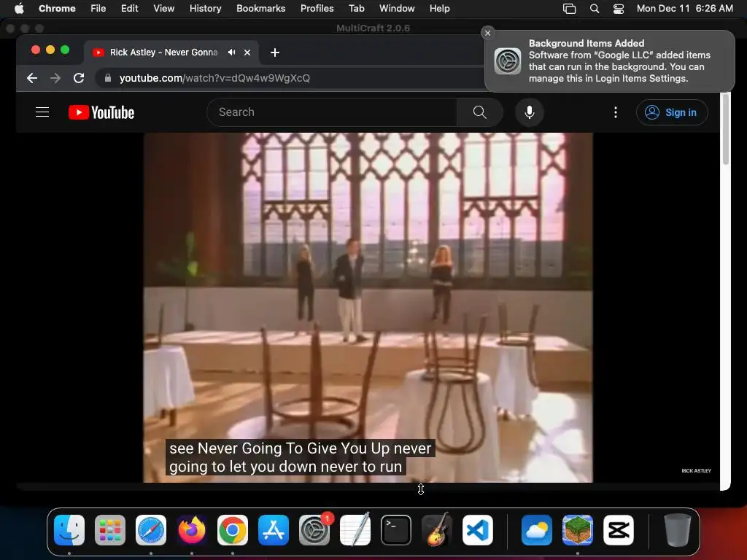Open the File menu
This screenshot has height=560, width=747.
(98, 9)
